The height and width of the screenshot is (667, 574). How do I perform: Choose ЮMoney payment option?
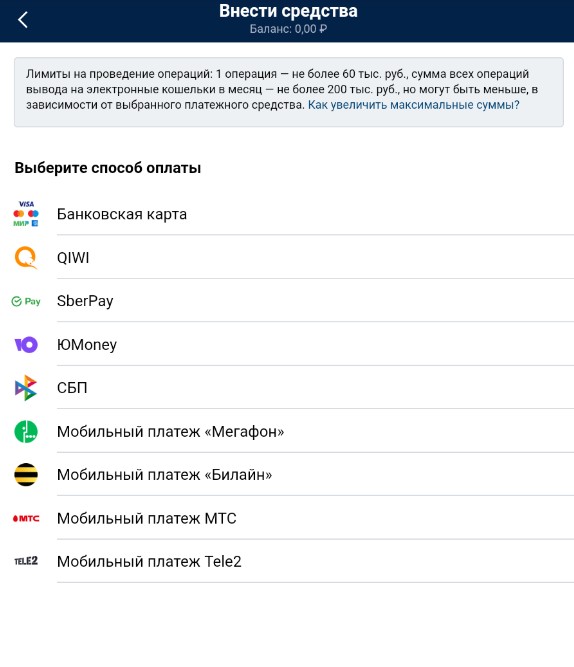pyautogui.click(x=287, y=344)
